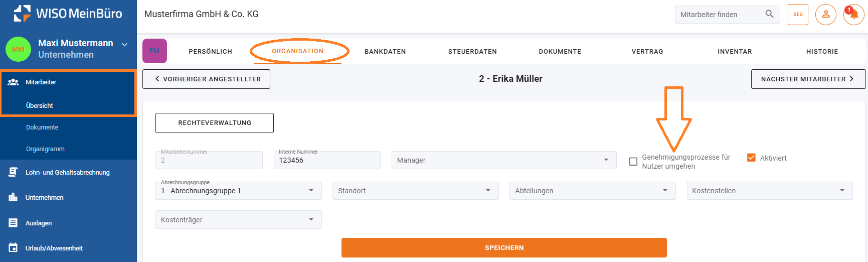
Task: Open the user profile icon
Action: click(825, 15)
